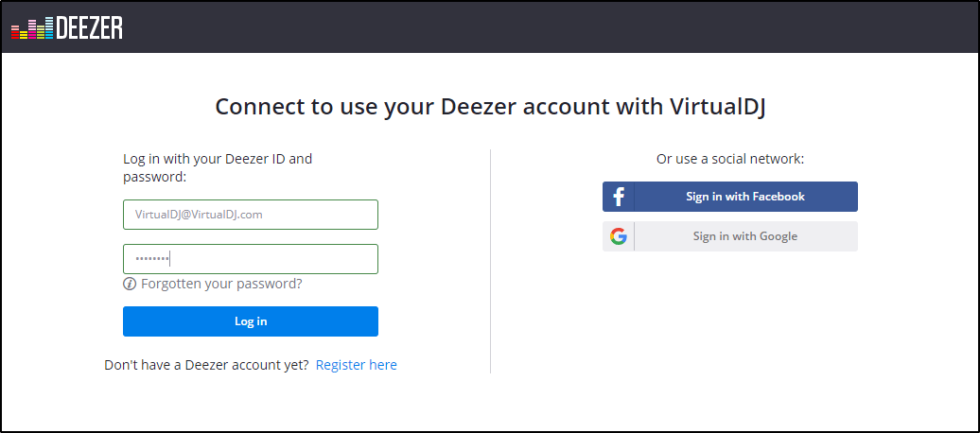Open the Forgotten your password link
This screenshot has width=980, height=433.
pyautogui.click(x=221, y=284)
